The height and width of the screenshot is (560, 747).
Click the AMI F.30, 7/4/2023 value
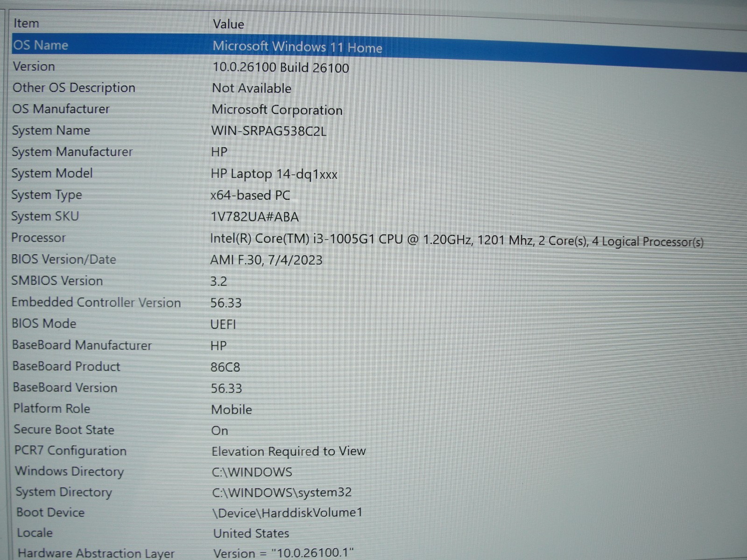coord(266,260)
